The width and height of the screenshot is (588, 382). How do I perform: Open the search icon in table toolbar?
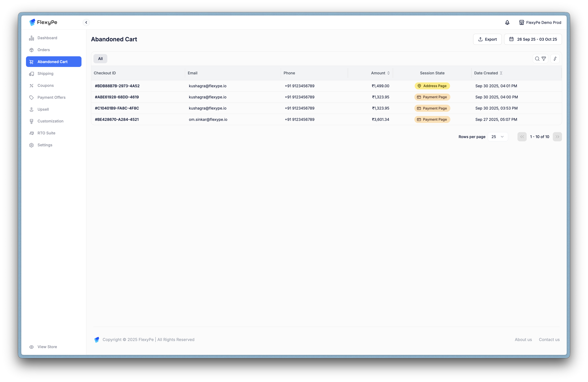point(537,59)
